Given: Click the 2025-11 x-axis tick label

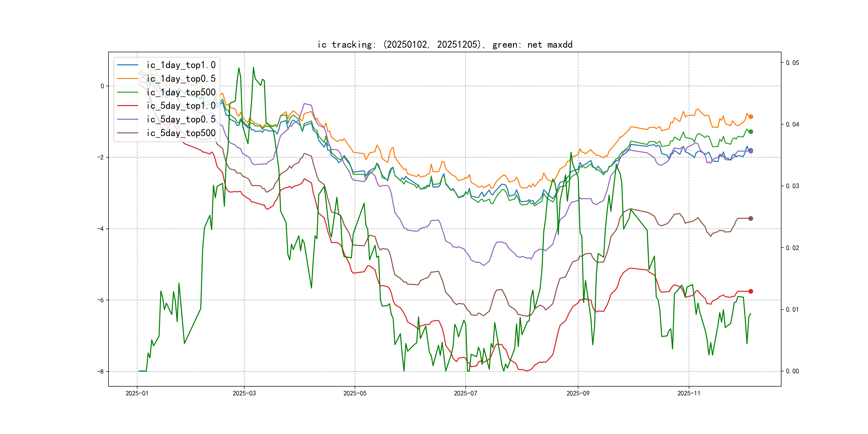Looking at the screenshot, I should (x=689, y=393).
